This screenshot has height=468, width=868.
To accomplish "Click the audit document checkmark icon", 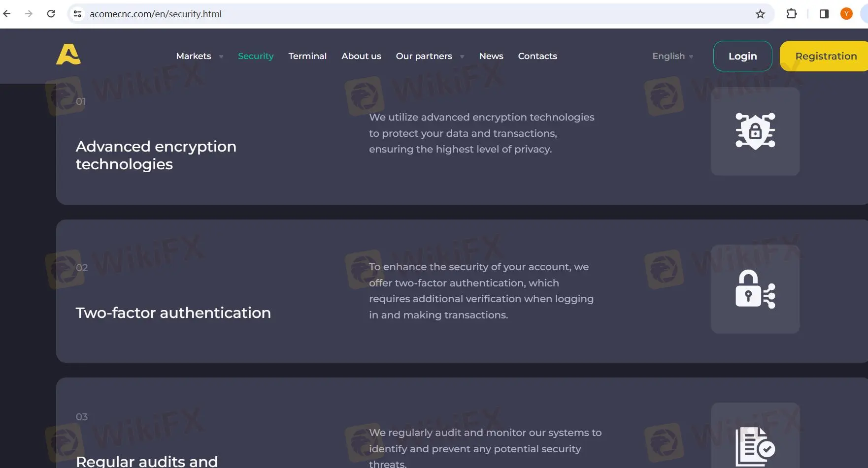I will (755, 446).
